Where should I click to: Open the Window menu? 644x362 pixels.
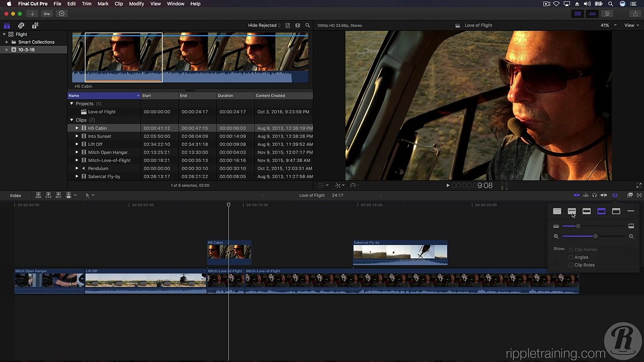click(176, 4)
